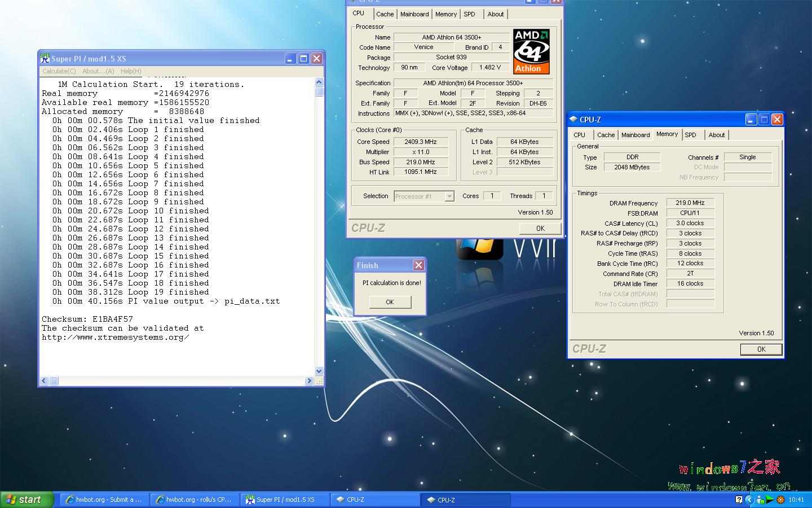
Task: Click memory Size value 2048 MBytes
Action: click(632, 167)
